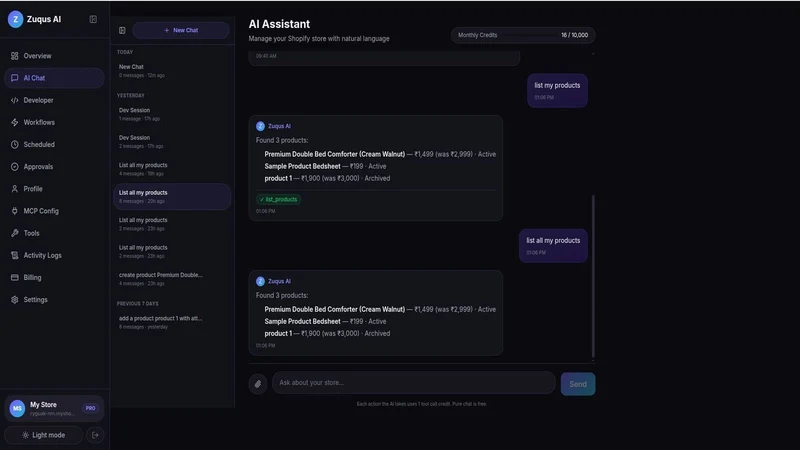Click the Zuqus AI logo avatar

(15, 19)
